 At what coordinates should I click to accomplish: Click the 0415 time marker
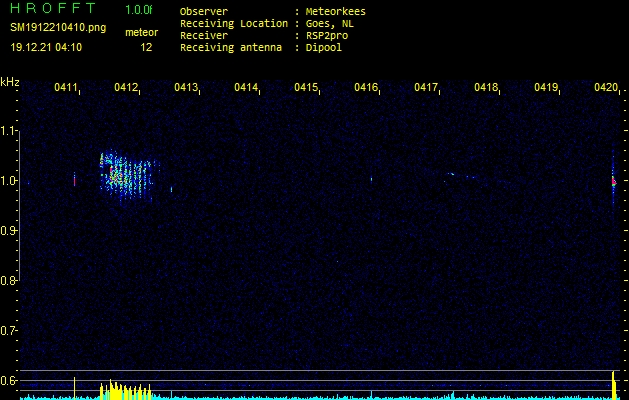[306, 87]
